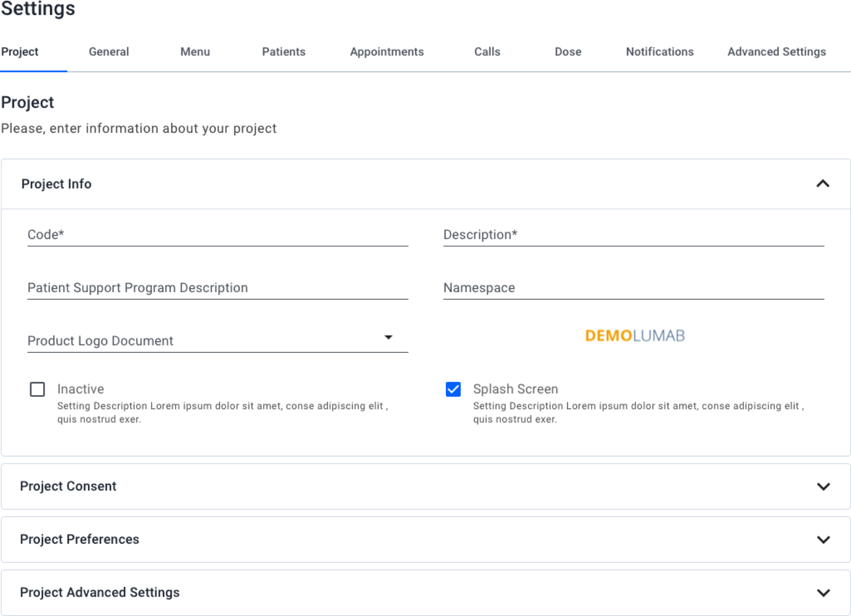Click the Patient Support Program Description field
Viewport: 851px width, 616px height.
(217, 288)
